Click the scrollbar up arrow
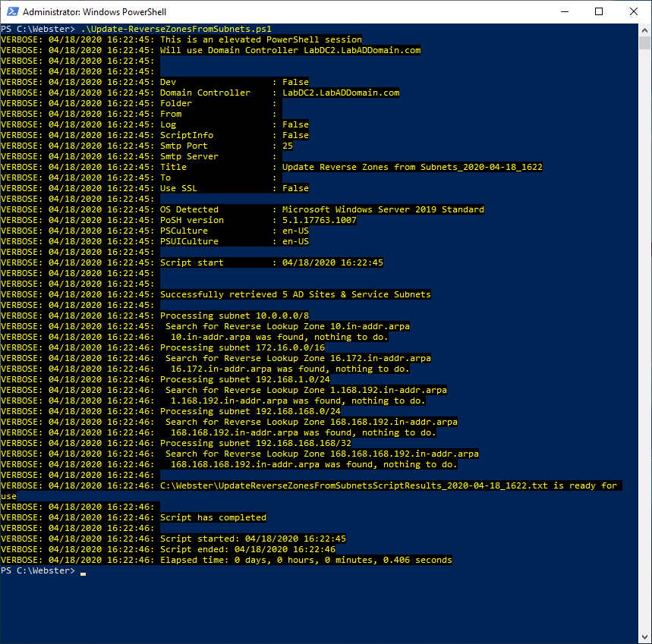The width and height of the screenshot is (652, 644). coord(644,30)
